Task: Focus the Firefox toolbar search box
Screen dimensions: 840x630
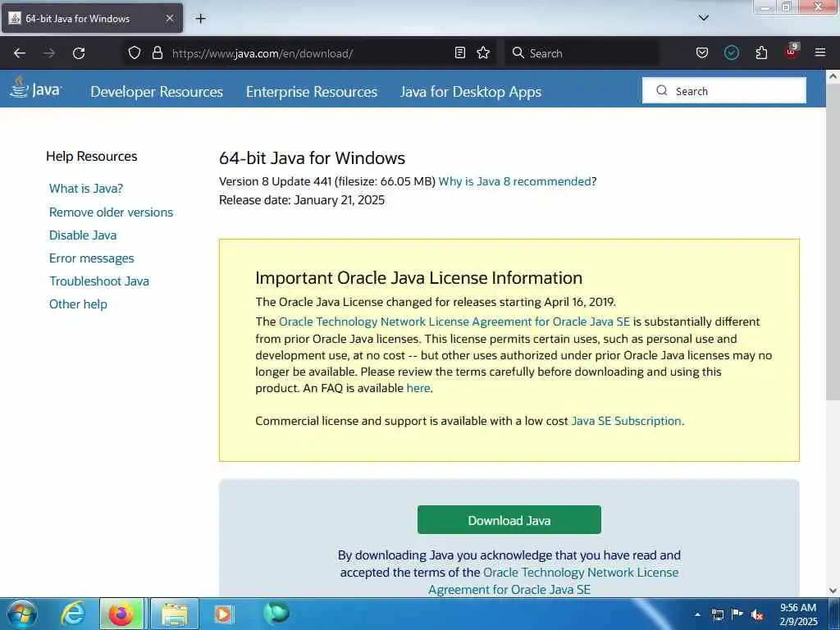Action: [582, 53]
